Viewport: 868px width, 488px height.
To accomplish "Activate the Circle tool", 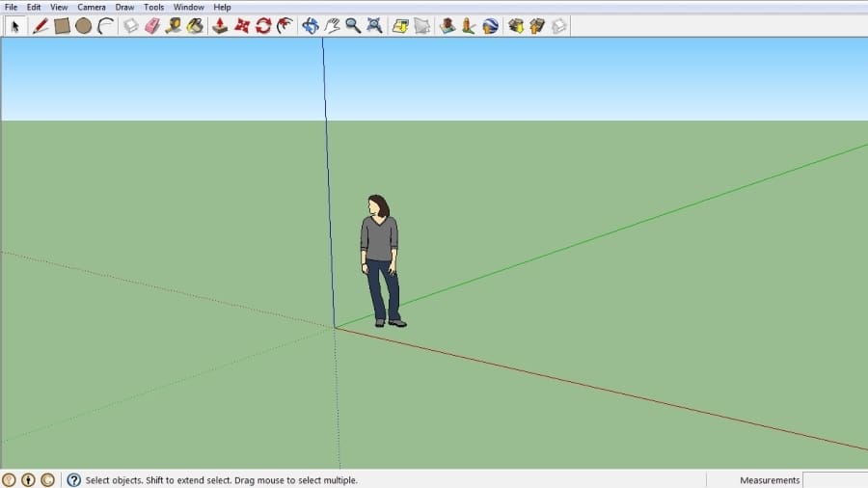I will tap(84, 26).
